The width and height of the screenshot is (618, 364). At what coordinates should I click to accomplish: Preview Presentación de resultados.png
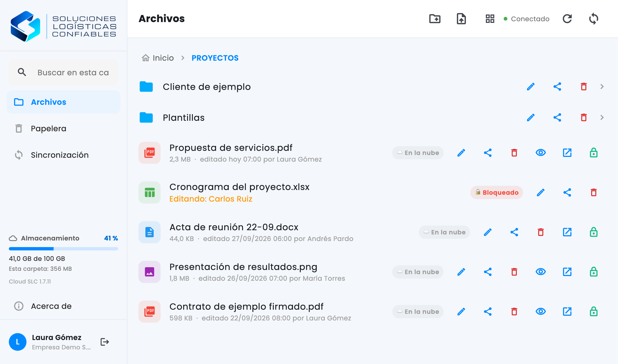[x=541, y=272]
